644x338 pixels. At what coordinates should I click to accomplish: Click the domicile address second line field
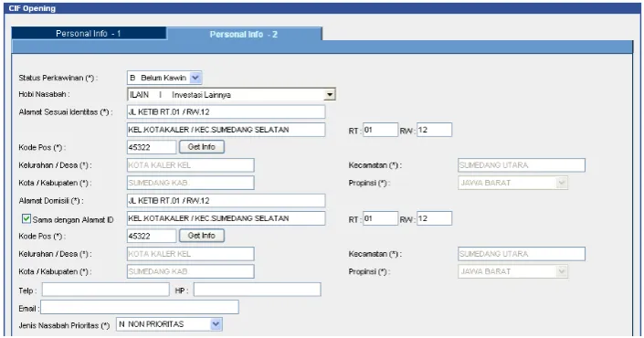point(226,218)
